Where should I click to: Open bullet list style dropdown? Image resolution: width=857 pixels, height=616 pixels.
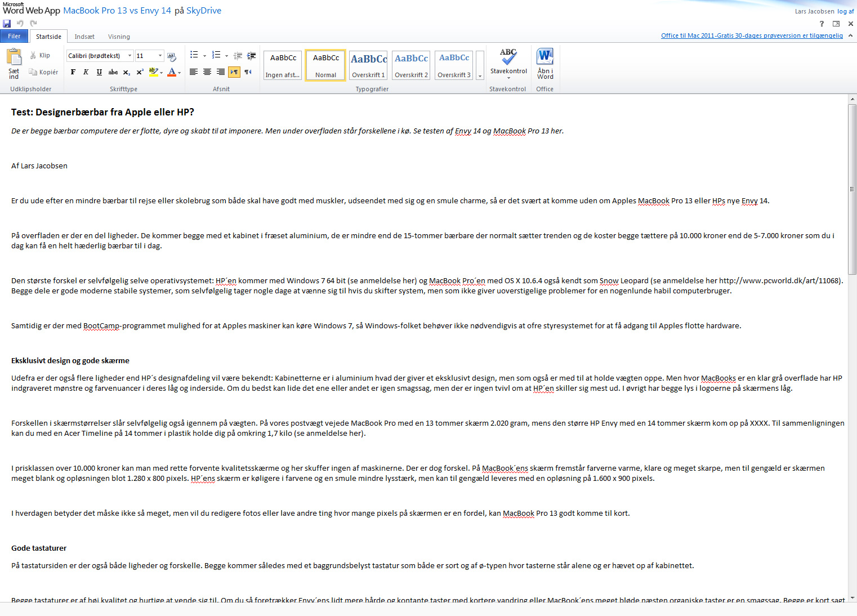[204, 56]
